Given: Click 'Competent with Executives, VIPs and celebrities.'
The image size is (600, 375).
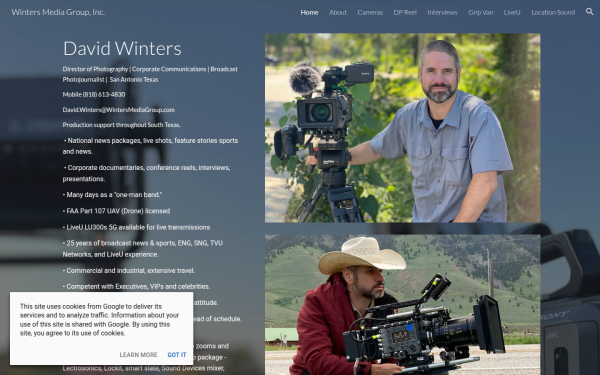Looking at the screenshot, I should (136, 287).
